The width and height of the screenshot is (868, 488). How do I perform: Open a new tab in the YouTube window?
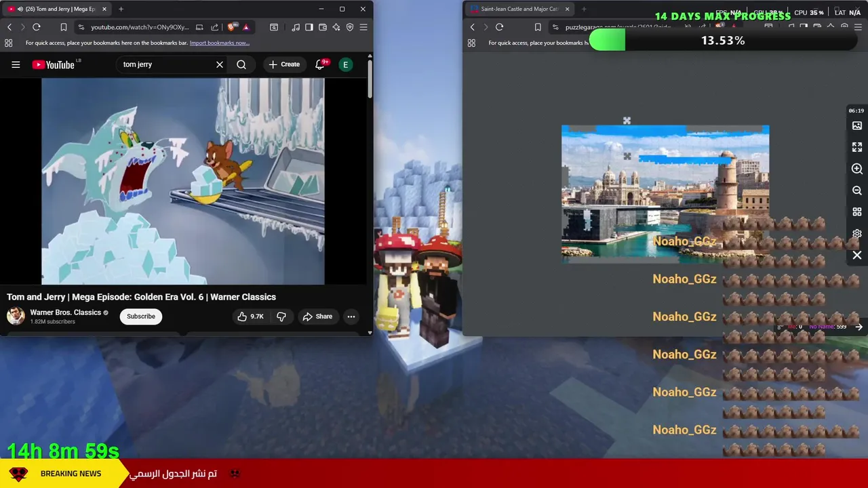121,9
